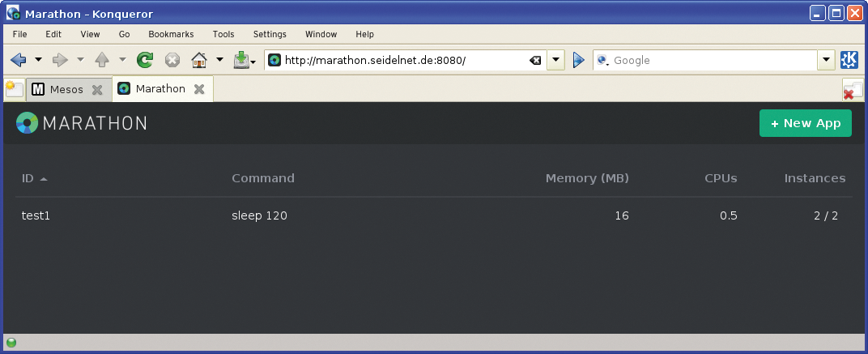Open the back history dropdown arrow
This screenshot has height=354, width=868.
click(x=38, y=59)
